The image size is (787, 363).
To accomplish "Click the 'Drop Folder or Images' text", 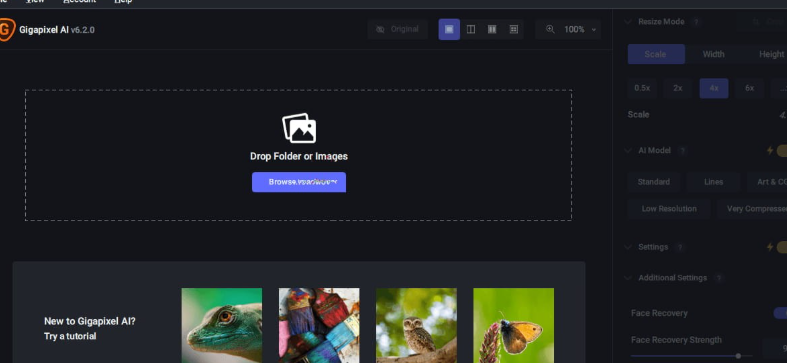I will (299, 157).
